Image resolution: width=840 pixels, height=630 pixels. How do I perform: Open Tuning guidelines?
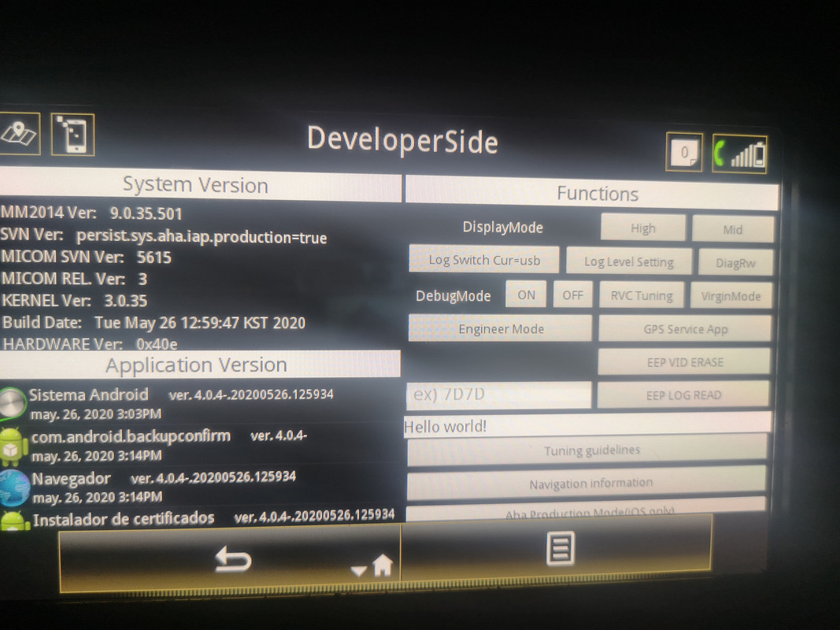(587, 450)
